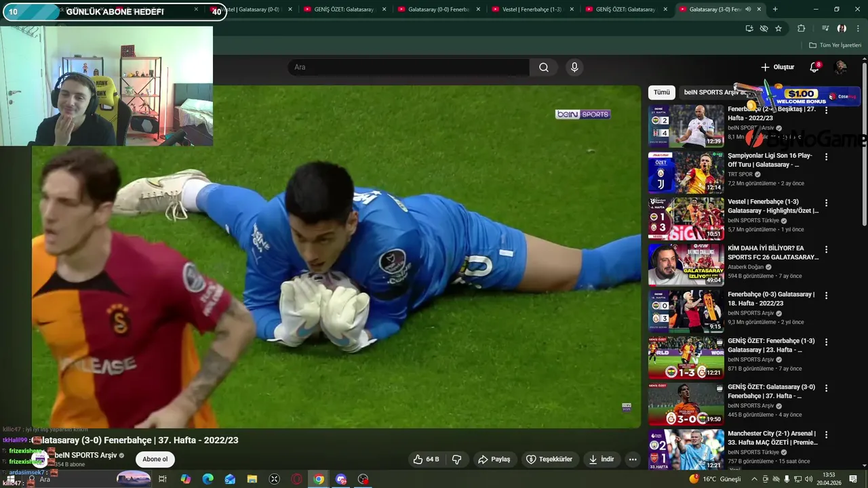Screen dimensions: 868x488
Task: Open Fenerbahçe (2-4) Beşiktaş thumbnail
Action: click(x=686, y=126)
